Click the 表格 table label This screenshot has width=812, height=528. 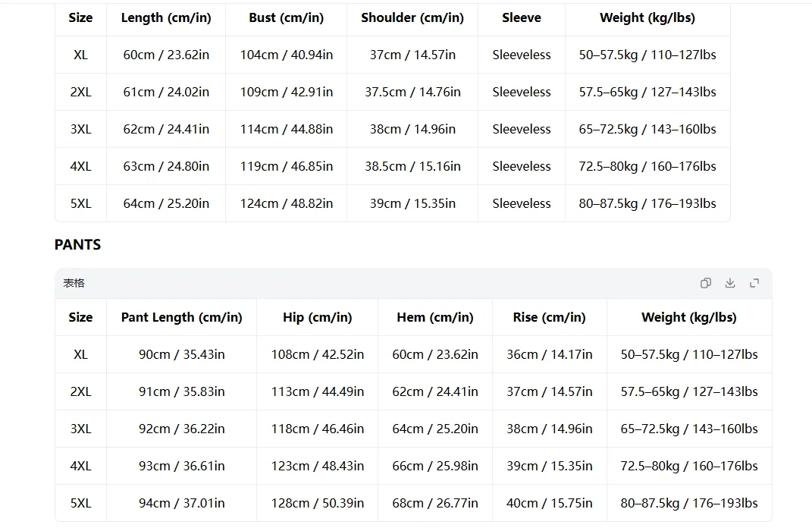click(74, 283)
